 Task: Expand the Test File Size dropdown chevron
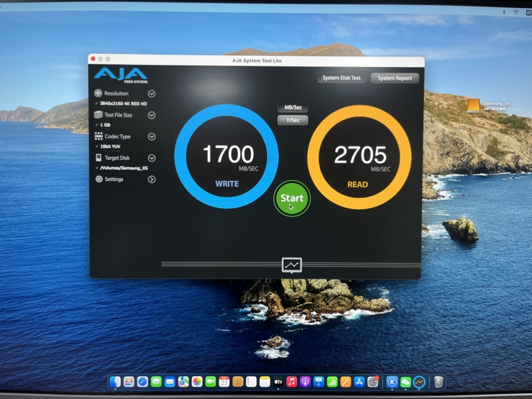(x=152, y=115)
